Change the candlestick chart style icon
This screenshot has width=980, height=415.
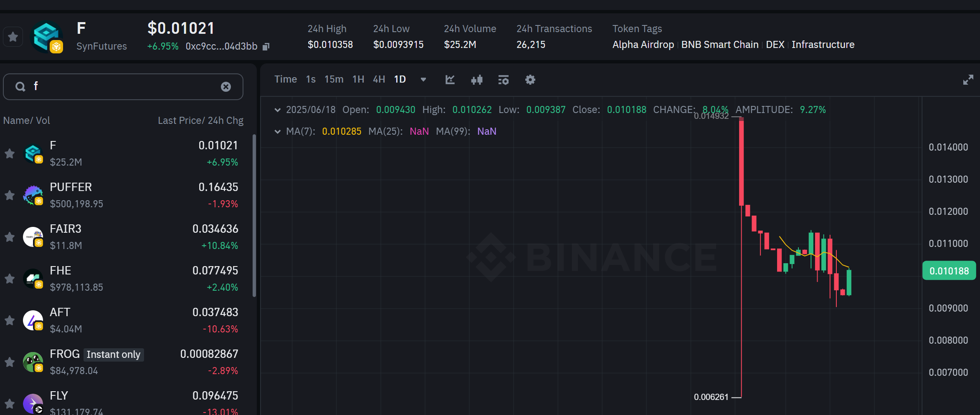[477, 80]
